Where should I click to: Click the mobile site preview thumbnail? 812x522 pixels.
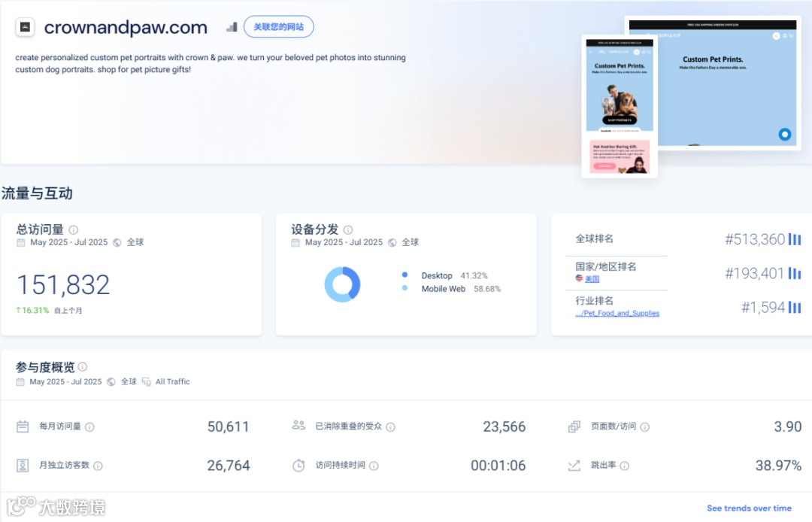coord(620,106)
